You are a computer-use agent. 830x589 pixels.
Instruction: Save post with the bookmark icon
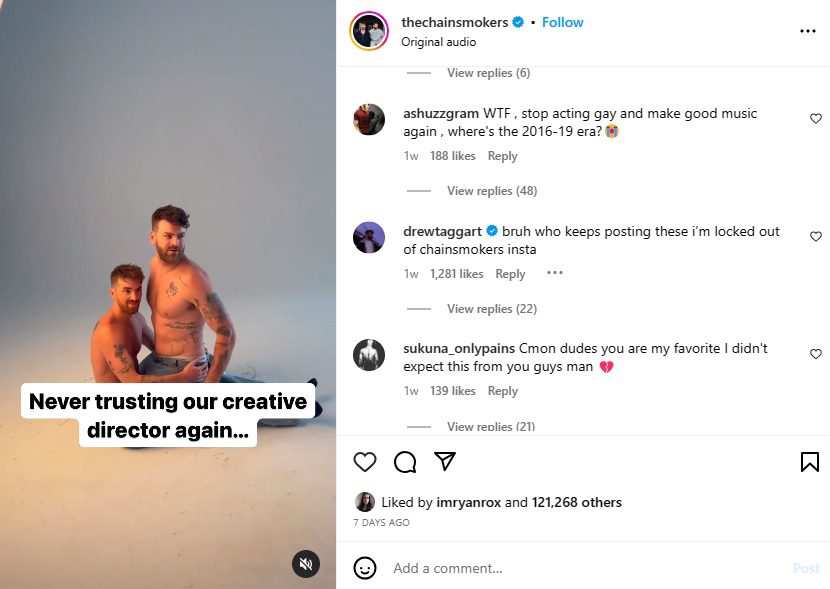pyautogui.click(x=810, y=462)
